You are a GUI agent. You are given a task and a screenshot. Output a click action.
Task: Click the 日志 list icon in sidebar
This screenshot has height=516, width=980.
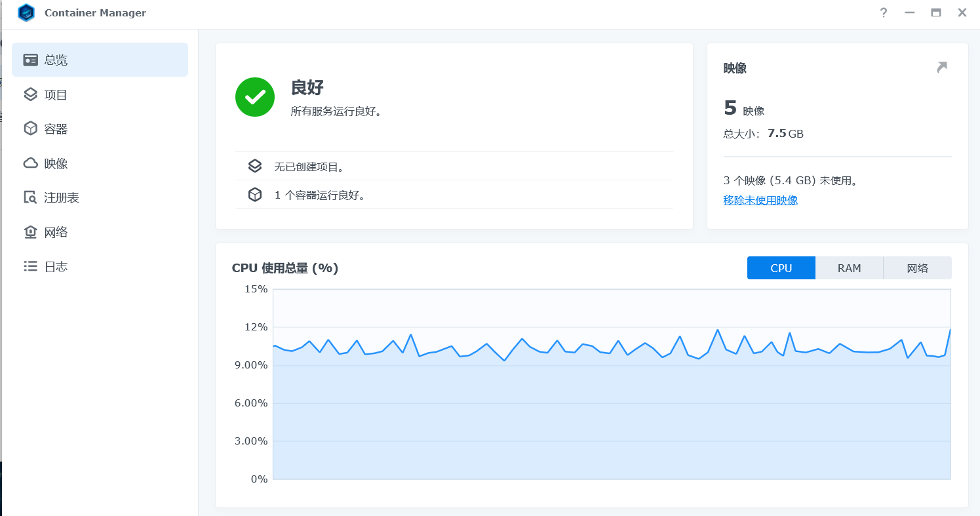pos(30,266)
